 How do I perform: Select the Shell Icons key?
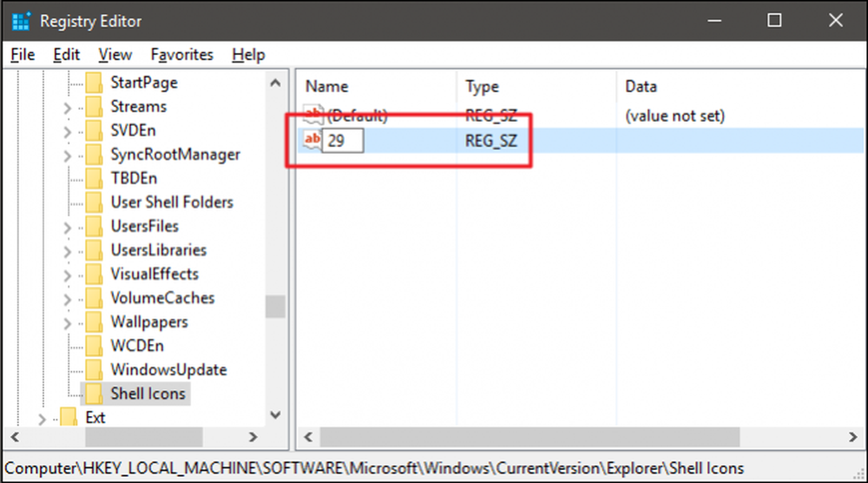(148, 394)
